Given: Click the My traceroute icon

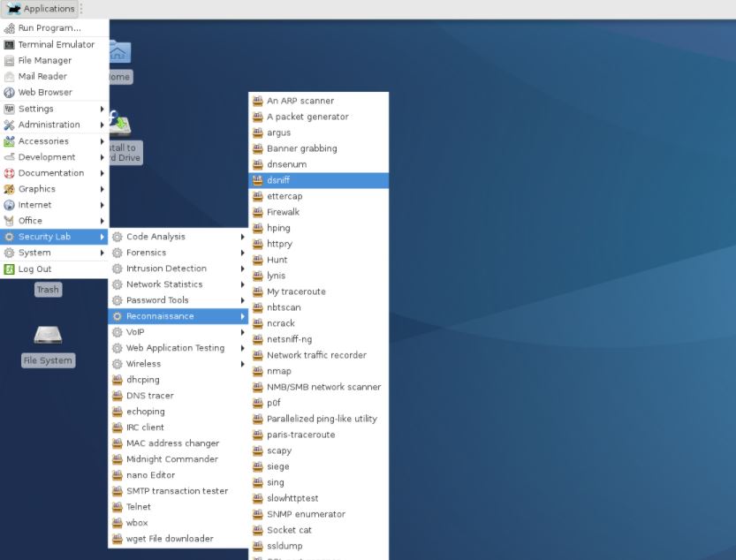Looking at the screenshot, I should click(258, 292).
